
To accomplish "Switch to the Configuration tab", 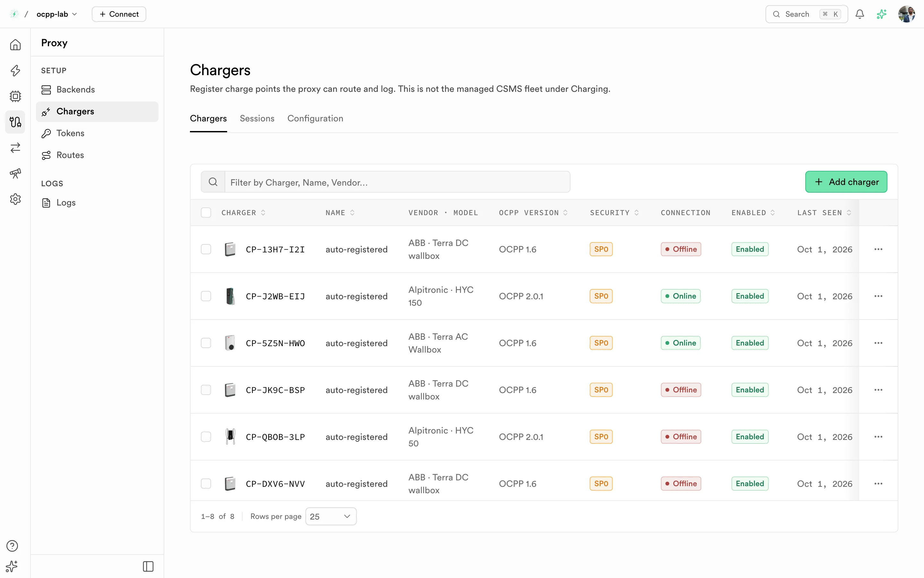I will [315, 118].
